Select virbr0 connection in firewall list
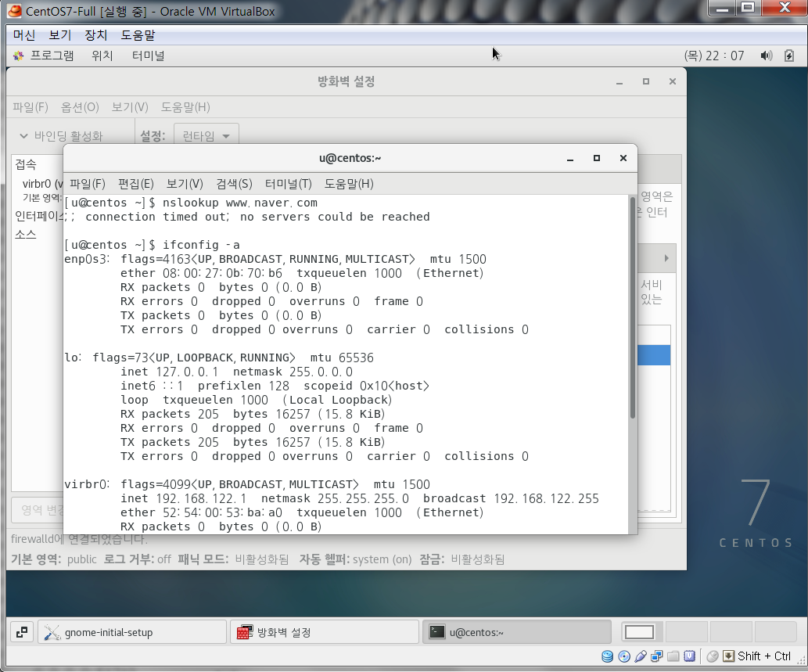The height and width of the screenshot is (672, 808). tap(42, 184)
